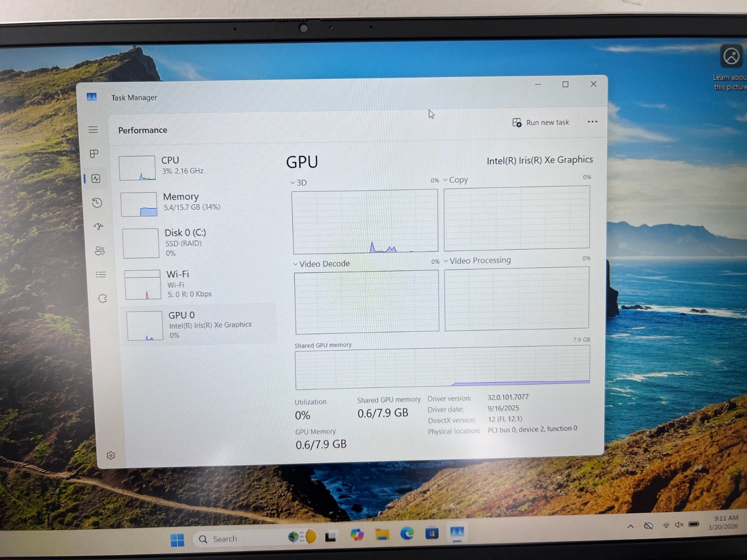747x560 pixels.
Task: Select Disk 0 (C:) in the performance list
Action: (x=198, y=243)
